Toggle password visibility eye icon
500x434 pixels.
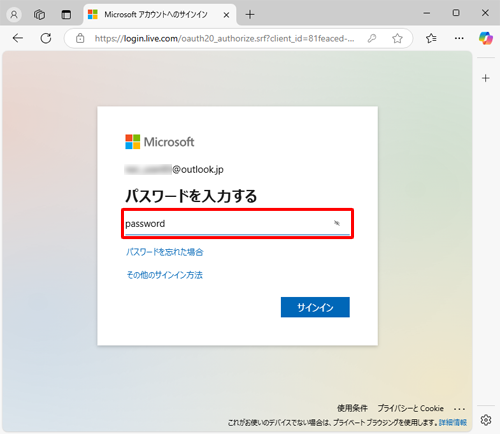[337, 223]
